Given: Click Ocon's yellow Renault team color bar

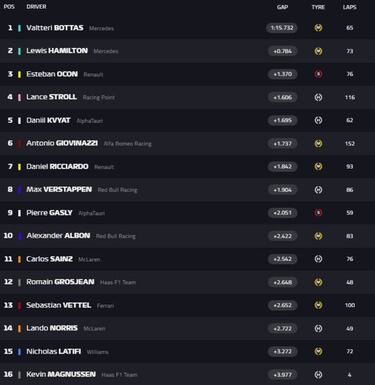Looking at the screenshot, I should click(x=19, y=74).
